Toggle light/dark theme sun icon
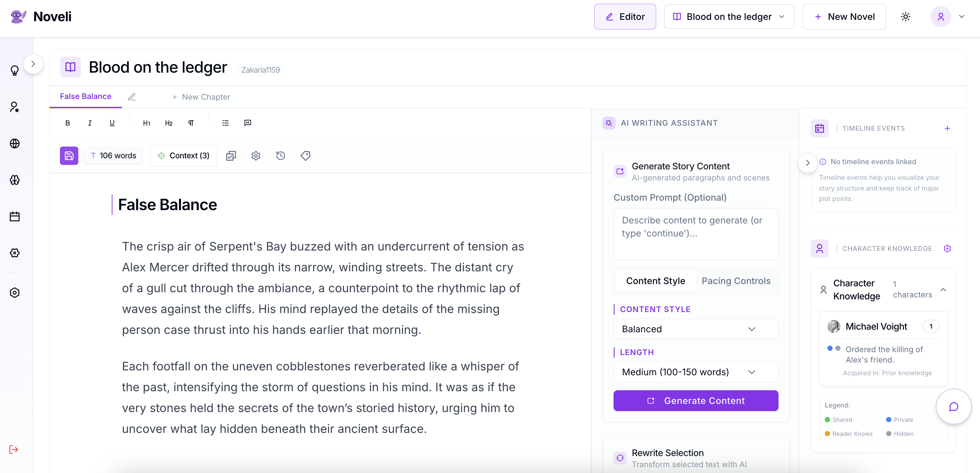 [905, 17]
